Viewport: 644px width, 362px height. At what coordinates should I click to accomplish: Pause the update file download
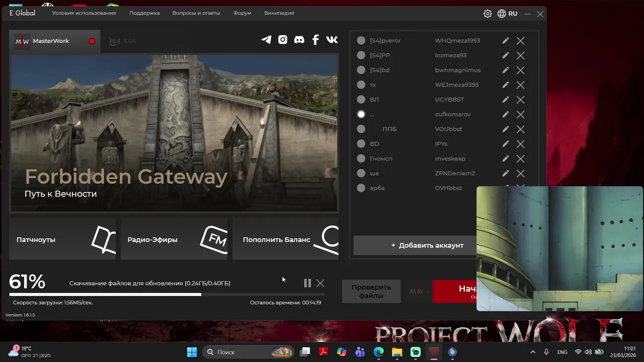tap(307, 283)
